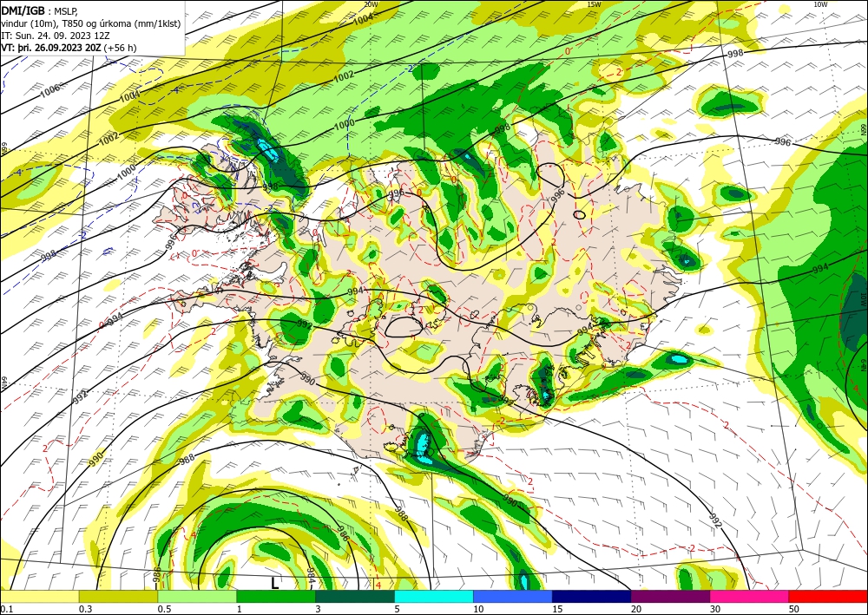Viewport: 868px width, 615px height.
Task: Select the dark green 3–5 legend swatch
Action: point(355,596)
